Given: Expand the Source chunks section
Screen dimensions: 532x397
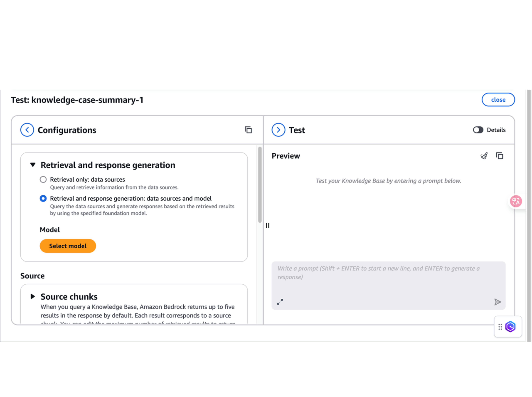Looking at the screenshot, I should (33, 297).
